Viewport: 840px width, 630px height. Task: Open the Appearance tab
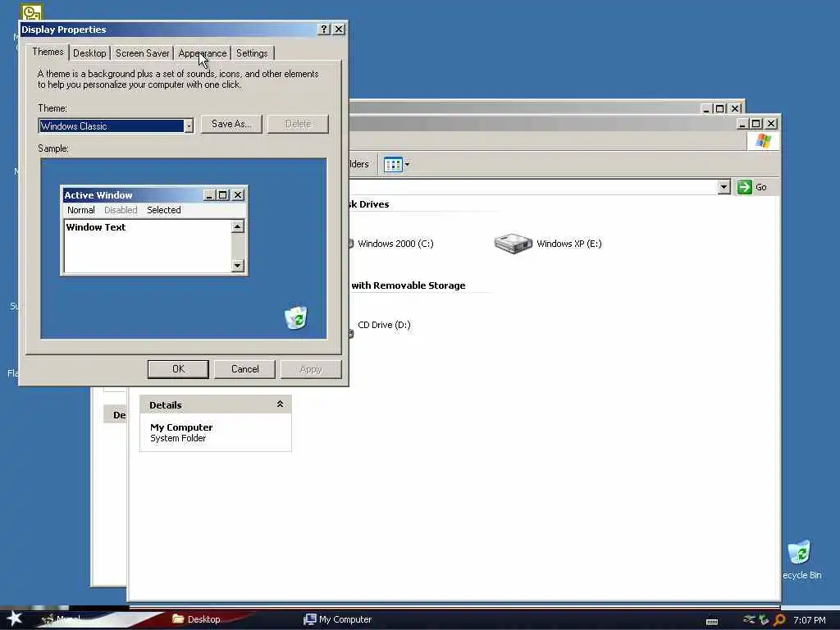[203, 53]
